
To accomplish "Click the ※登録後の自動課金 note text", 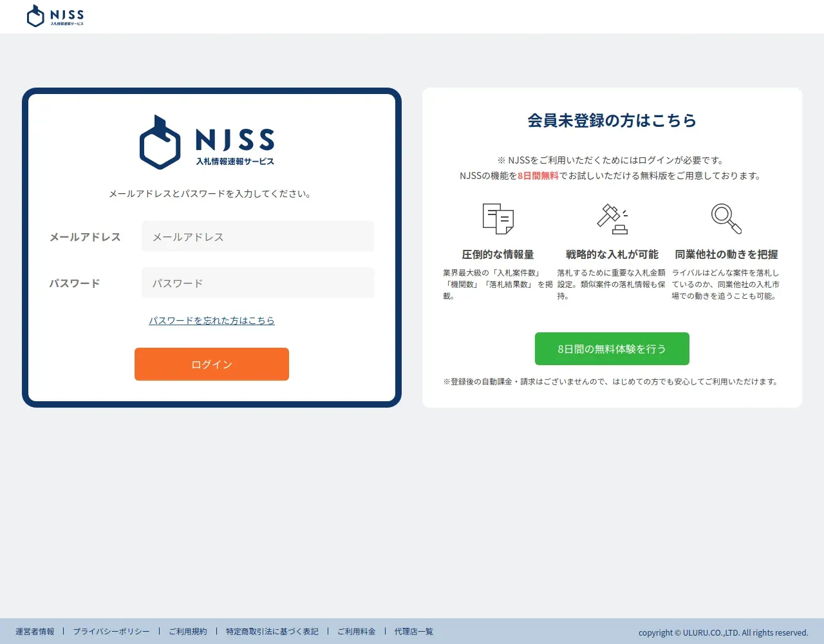I will (x=612, y=382).
